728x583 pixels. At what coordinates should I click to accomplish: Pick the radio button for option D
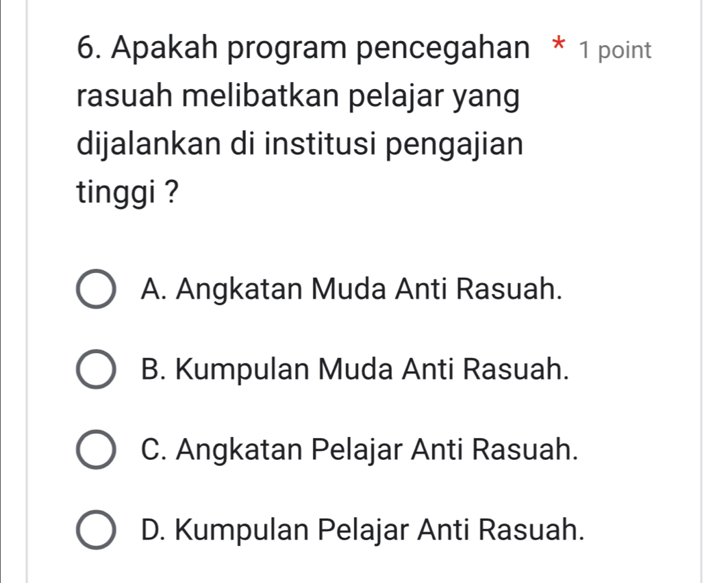[x=96, y=529]
